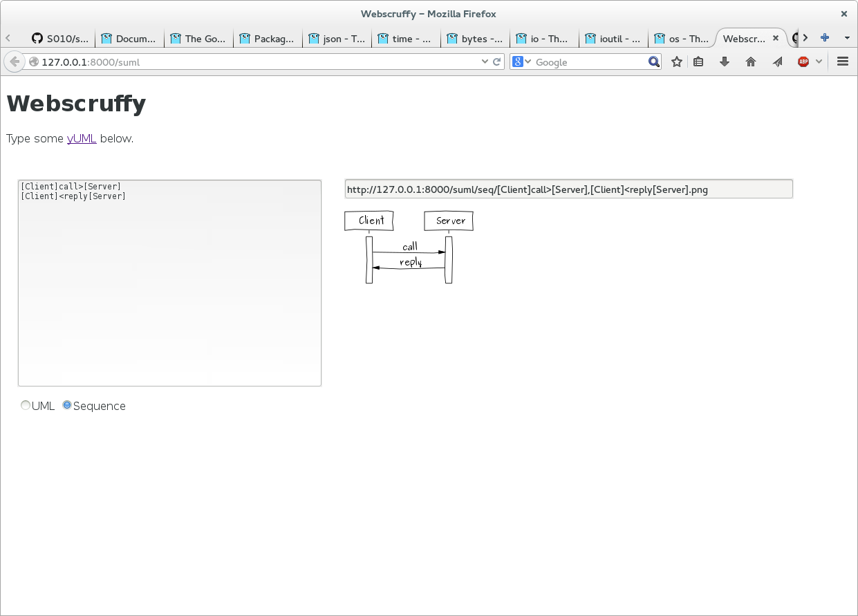The width and height of the screenshot is (858, 616).
Task: Click the rendered sequence diagram image
Action: pos(409,247)
